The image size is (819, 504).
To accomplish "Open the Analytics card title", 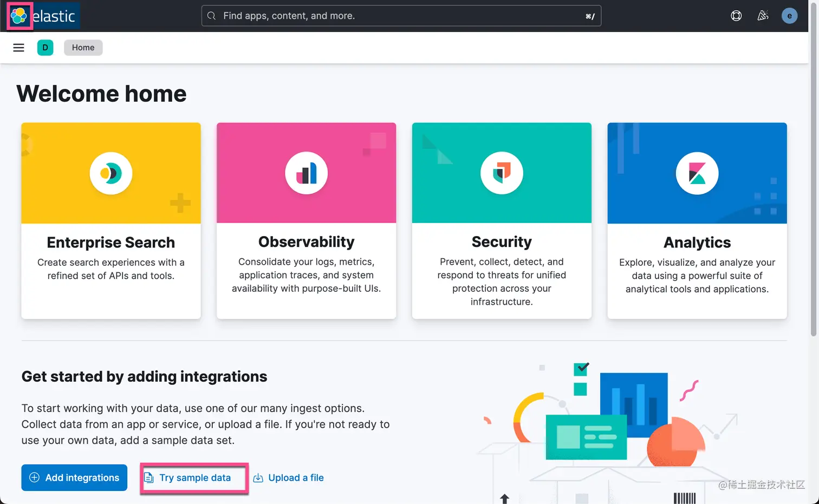I will (697, 243).
